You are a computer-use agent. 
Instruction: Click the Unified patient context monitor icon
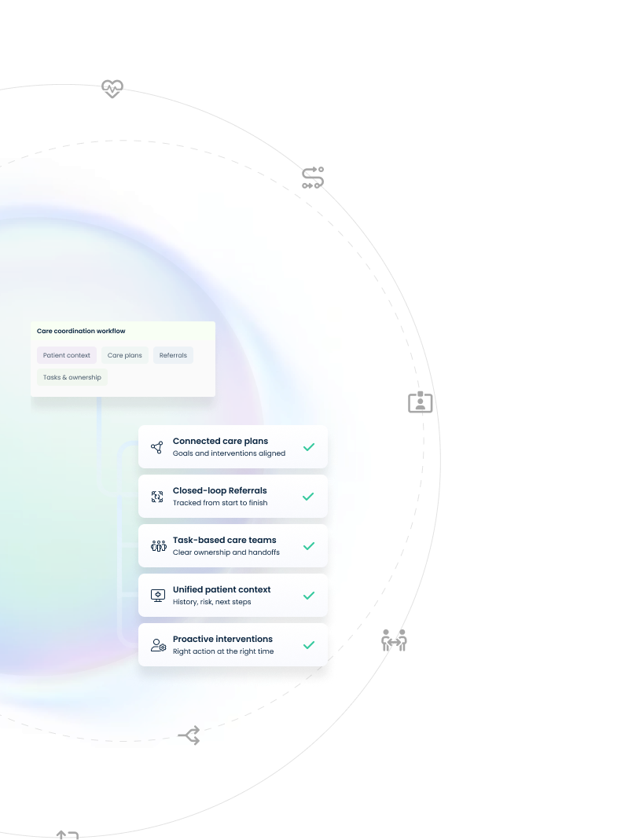point(157,595)
